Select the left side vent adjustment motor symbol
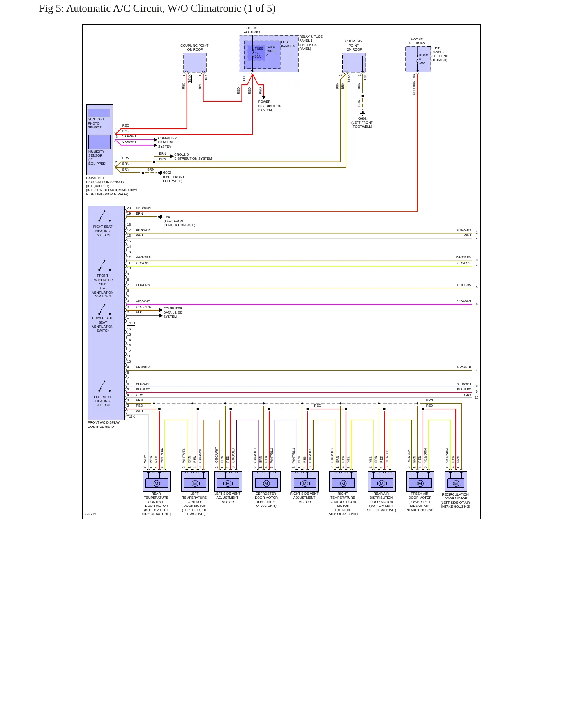Image resolution: width=563 pixels, height=728 pixels. coord(228,483)
